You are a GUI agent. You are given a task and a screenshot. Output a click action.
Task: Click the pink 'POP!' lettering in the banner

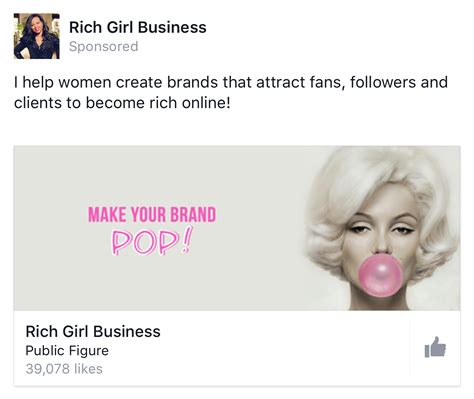coord(152,241)
